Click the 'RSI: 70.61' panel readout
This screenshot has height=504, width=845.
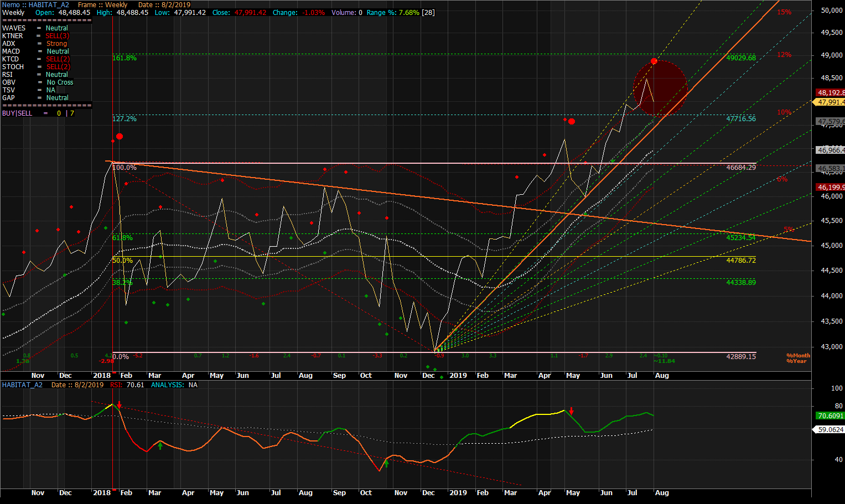127,385
